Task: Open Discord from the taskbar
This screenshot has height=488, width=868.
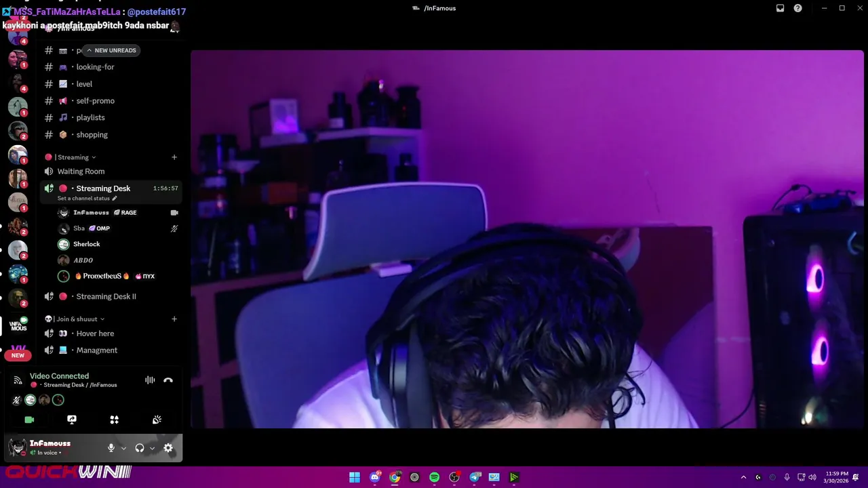Action: pyautogui.click(x=375, y=477)
